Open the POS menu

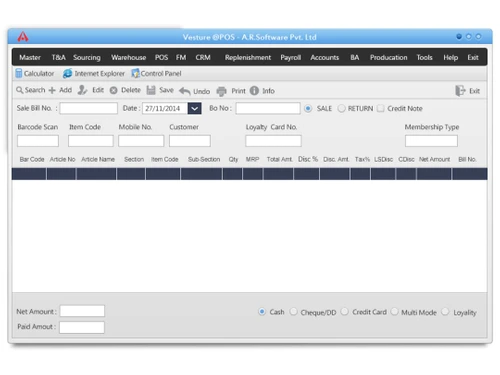click(x=161, y=57)
